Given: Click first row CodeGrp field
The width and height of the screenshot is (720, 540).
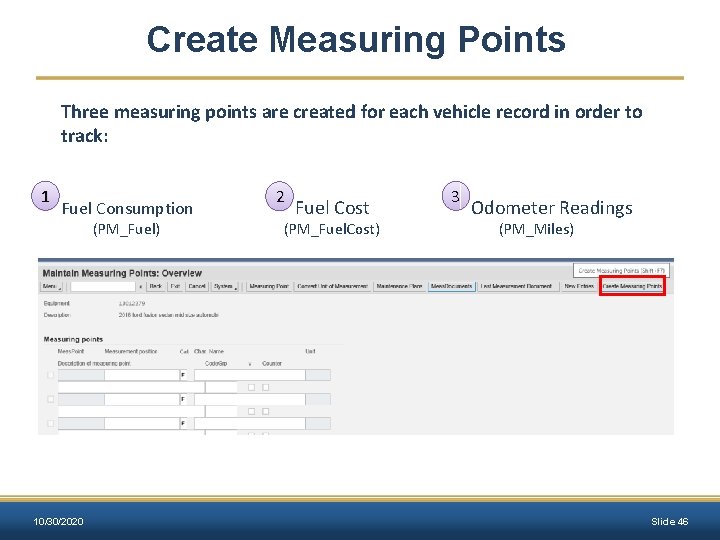Looking at the screenshot, I should pos(221,388).
